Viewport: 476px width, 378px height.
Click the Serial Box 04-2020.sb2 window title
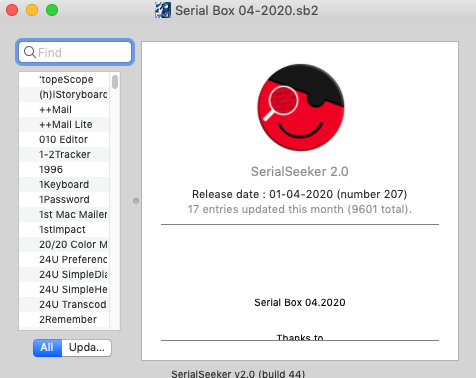(x=247, y=10)
